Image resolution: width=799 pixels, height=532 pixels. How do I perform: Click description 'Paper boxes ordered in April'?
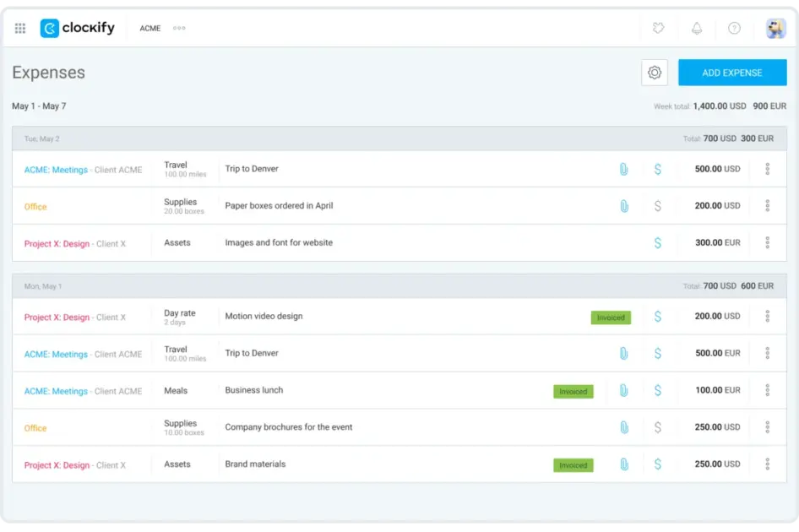point(279,206)
